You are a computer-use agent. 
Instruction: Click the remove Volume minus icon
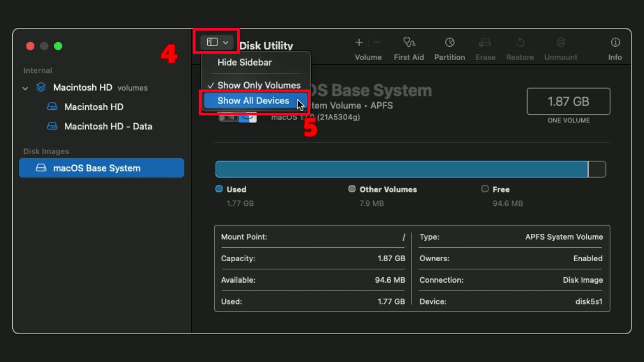377,42
